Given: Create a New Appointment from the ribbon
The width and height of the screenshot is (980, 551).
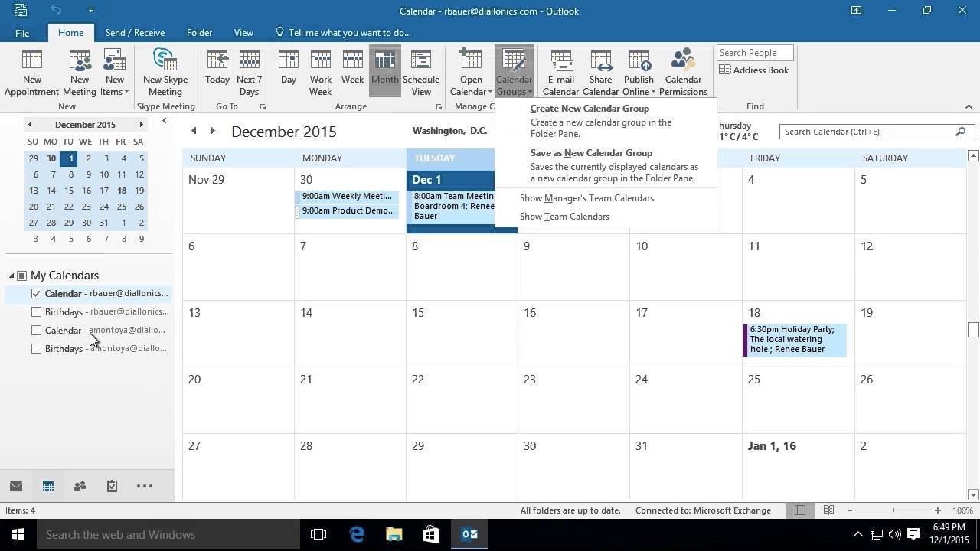Looking at the screenshot, I should click(x=31, y=73).
